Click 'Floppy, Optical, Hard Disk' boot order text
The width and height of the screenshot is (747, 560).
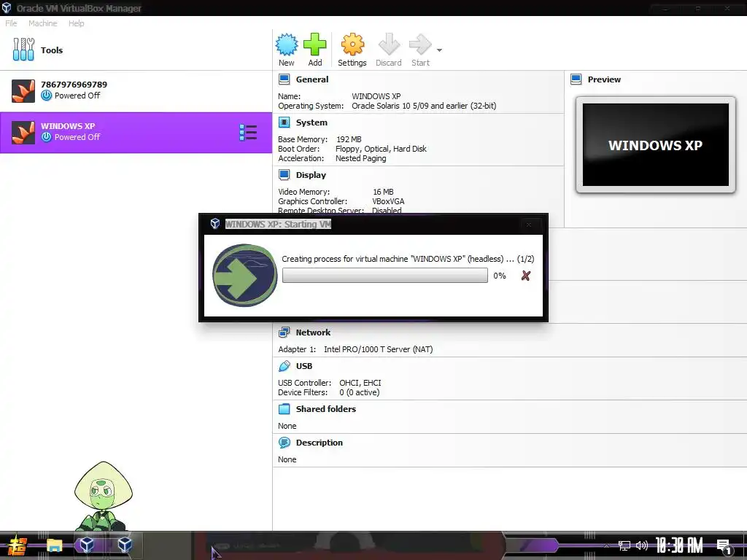point(381,149)
